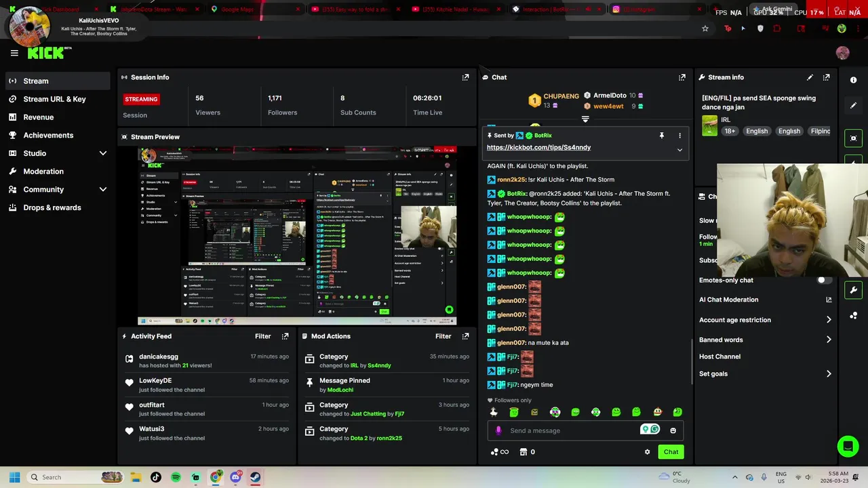868x488 pixels.
Task: Open AI Chat Moderation external link
Action: click(x=829, y=300)
